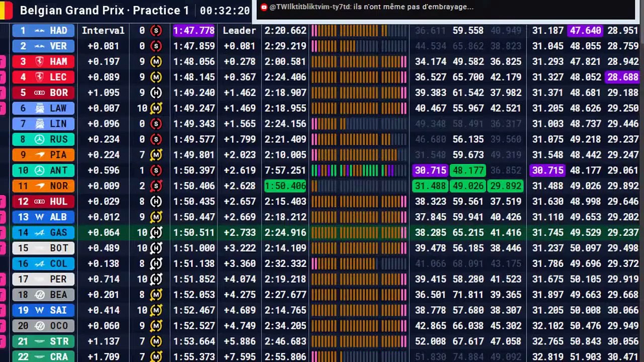
Task: Select the position 17 PER driver badge
Action: (x=43, y=280)
